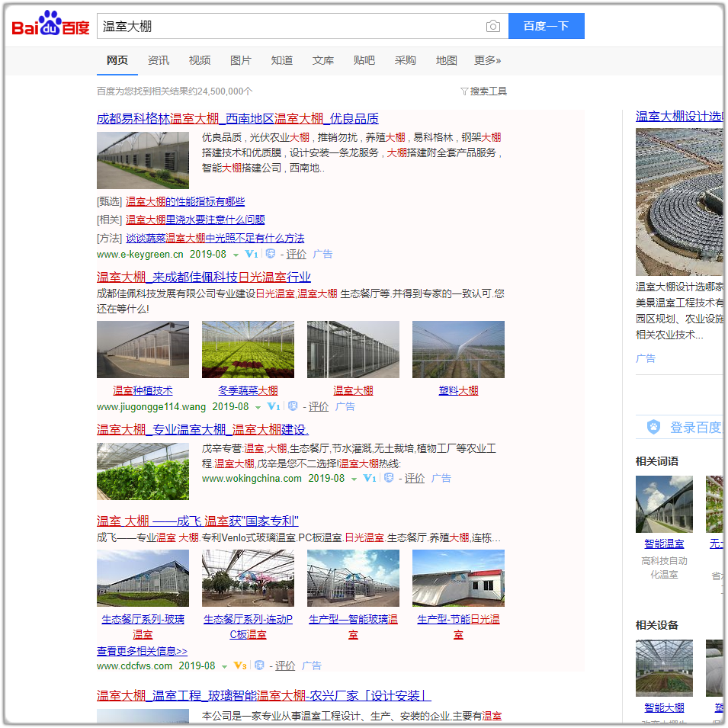The image size is (728, 728).
Task: Click gold V3 badge next to cdcfws.com
Action: 240,665
